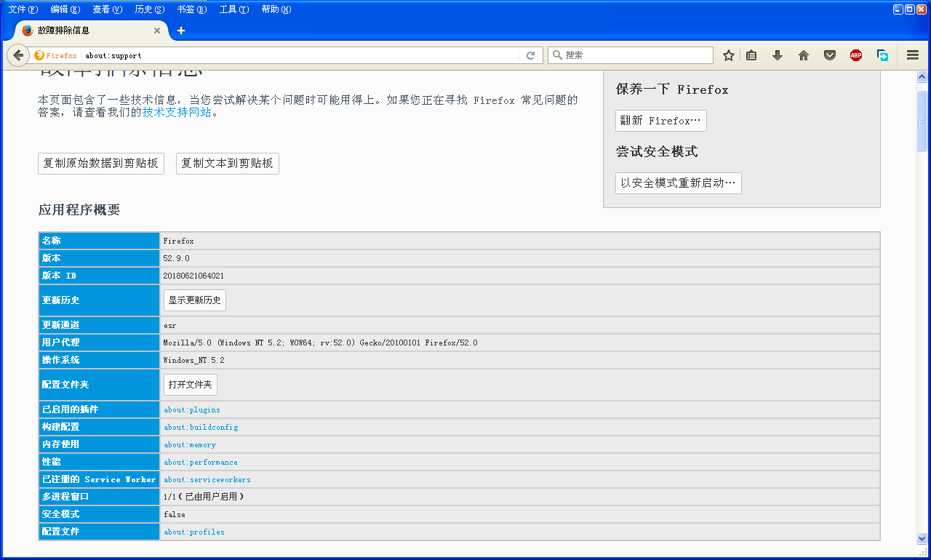Bookmark this page with the star icon
The image size is (931, 560).
click(728, 55)
